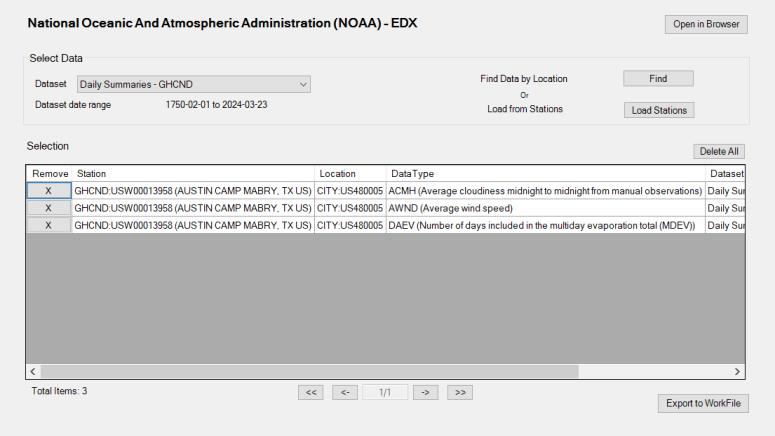The height and width of the screenshot is (436, 775).
Task: Go to the previous page
Action: pos(345,392)
